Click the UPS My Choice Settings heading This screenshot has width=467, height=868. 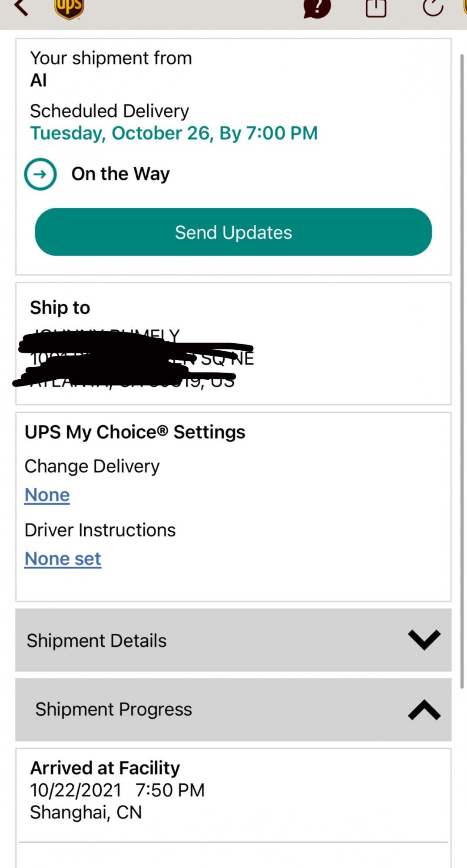coord(135,432)
